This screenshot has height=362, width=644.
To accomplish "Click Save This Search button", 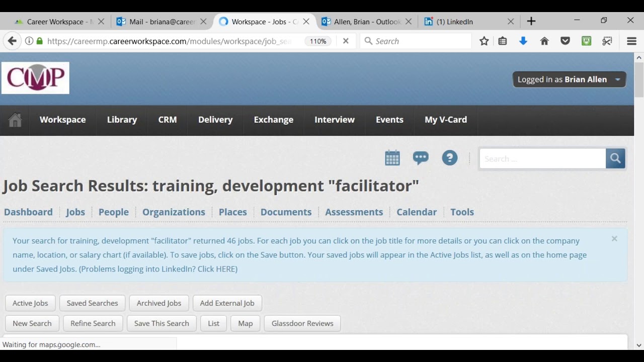I will point(162,323).
